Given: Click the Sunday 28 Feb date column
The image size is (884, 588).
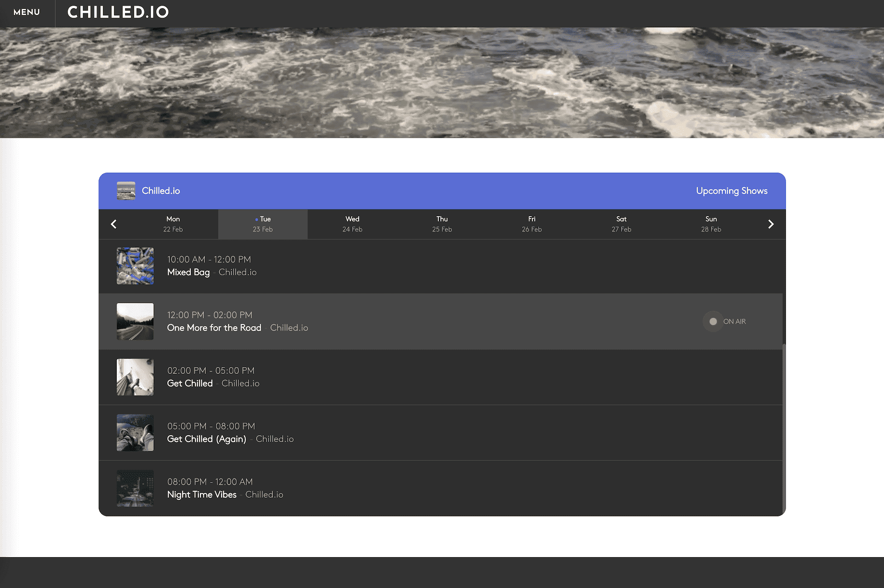Looking at the screenshot, I should point(711,224).
